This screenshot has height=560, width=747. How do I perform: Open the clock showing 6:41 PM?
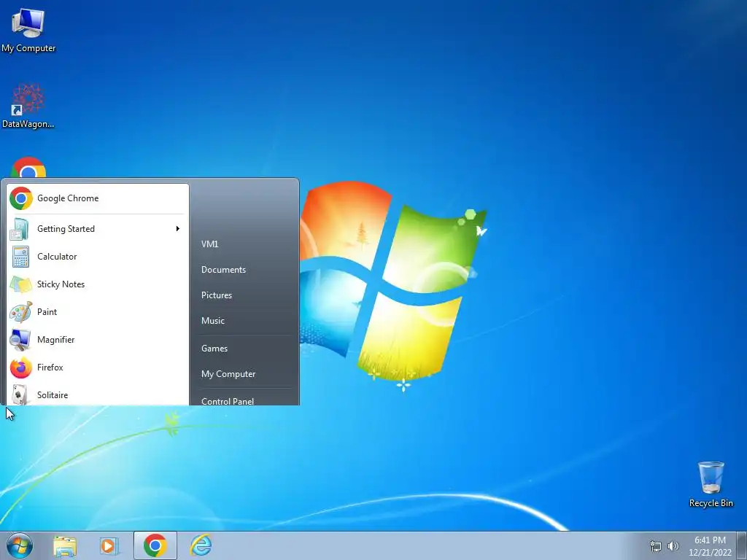pos(710,546)
